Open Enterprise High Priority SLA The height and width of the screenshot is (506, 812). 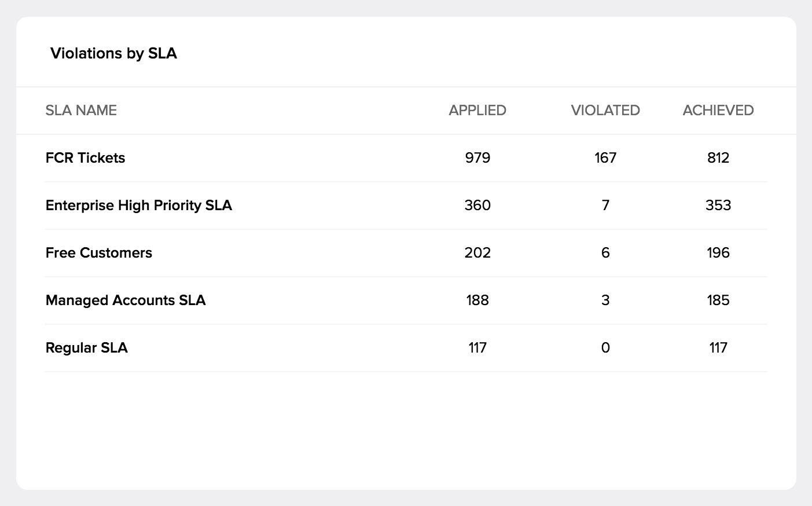click(138, 205)
